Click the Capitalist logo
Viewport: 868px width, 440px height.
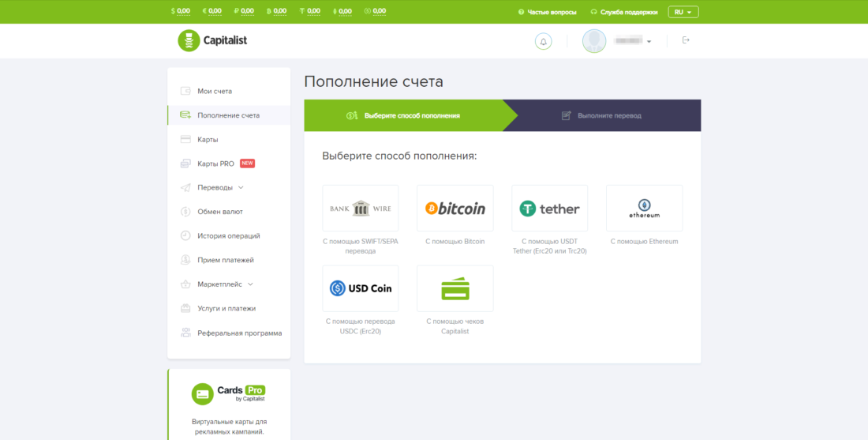[x=213, y=40]
